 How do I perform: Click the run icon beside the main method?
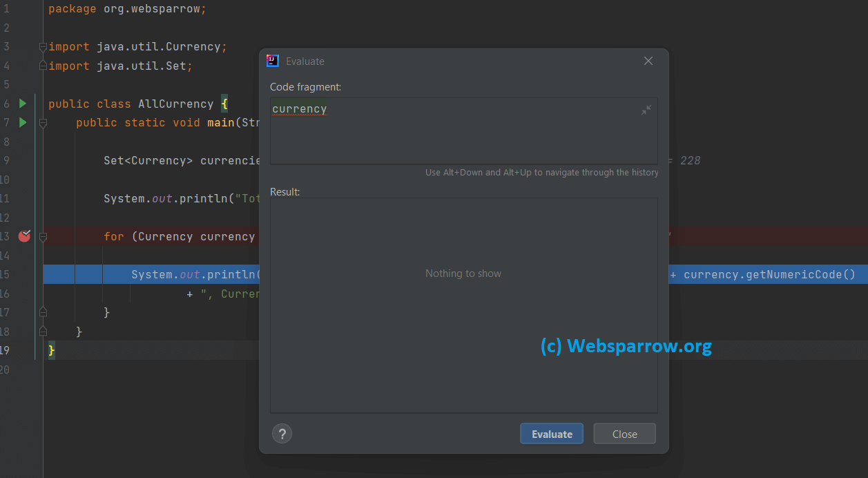click(23, 122)
